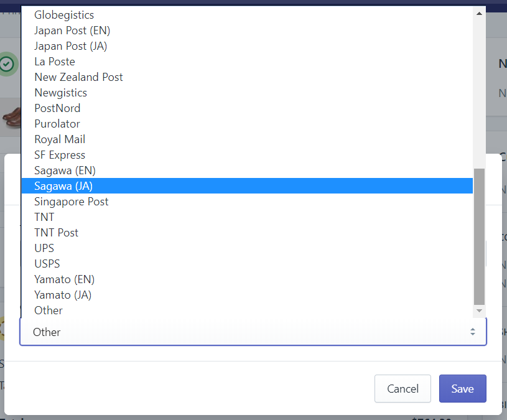The width and height of the screenshot is (507, 420).
Task: Choose Japan Post (JA) carrier option
Action: (x=247, y=46)
